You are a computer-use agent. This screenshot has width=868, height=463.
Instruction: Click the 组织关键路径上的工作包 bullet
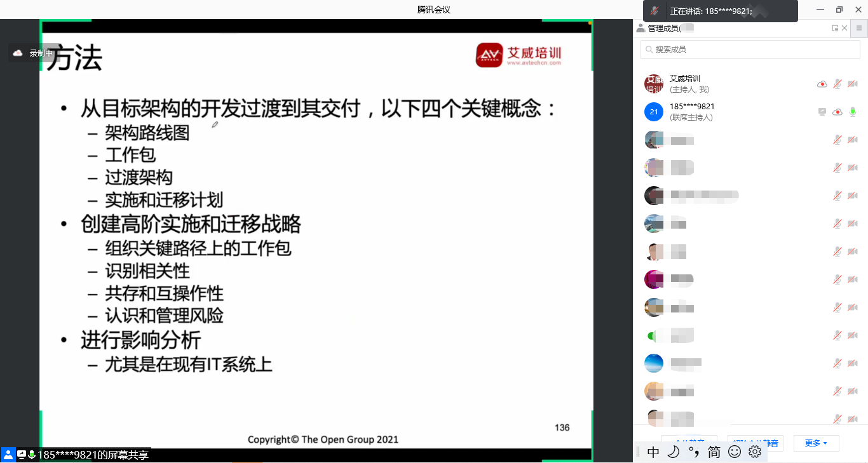tap(198, 248)
